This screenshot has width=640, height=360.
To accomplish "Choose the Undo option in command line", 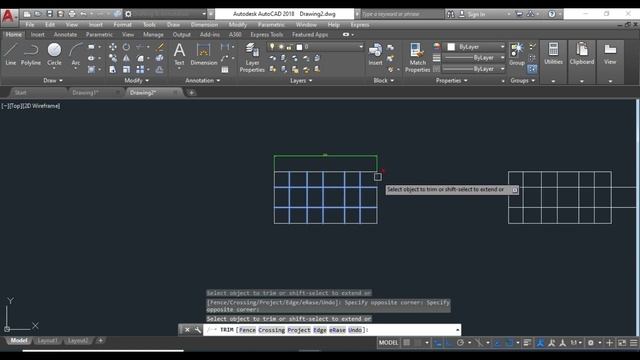I will click(x=355, y=330).
